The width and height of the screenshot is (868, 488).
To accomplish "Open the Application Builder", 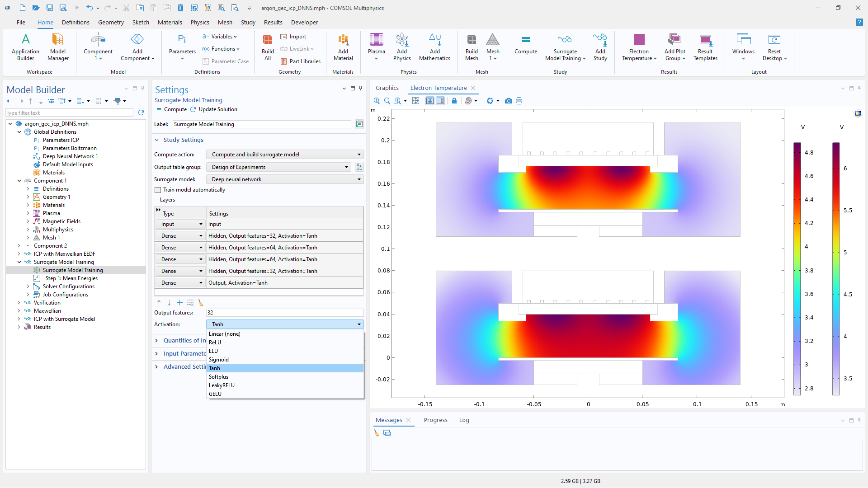I will (26, 47).
